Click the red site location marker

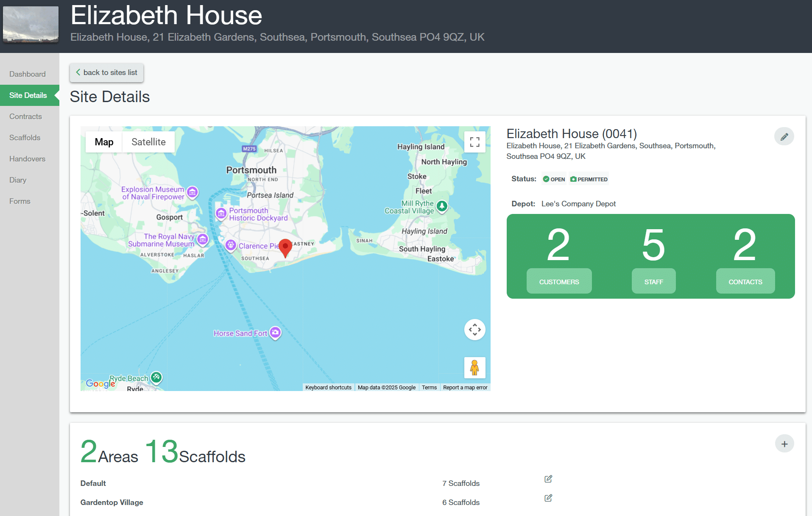click(285, 247)
